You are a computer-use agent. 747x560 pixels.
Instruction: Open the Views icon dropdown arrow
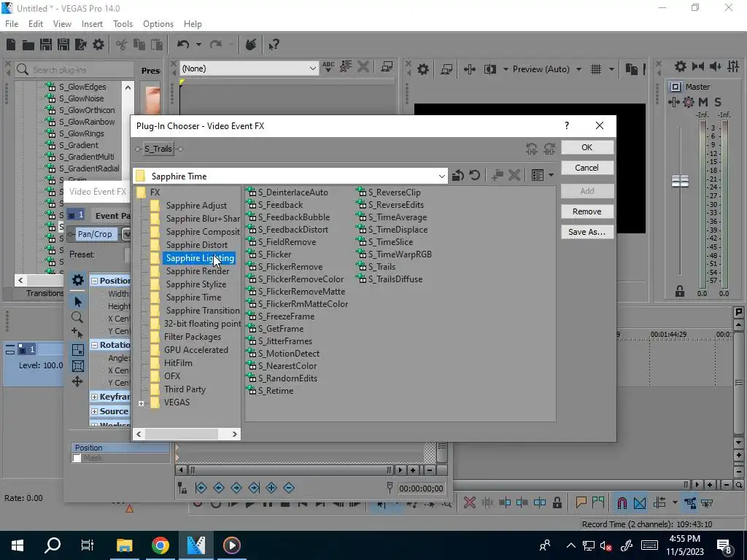coord(551,176)
